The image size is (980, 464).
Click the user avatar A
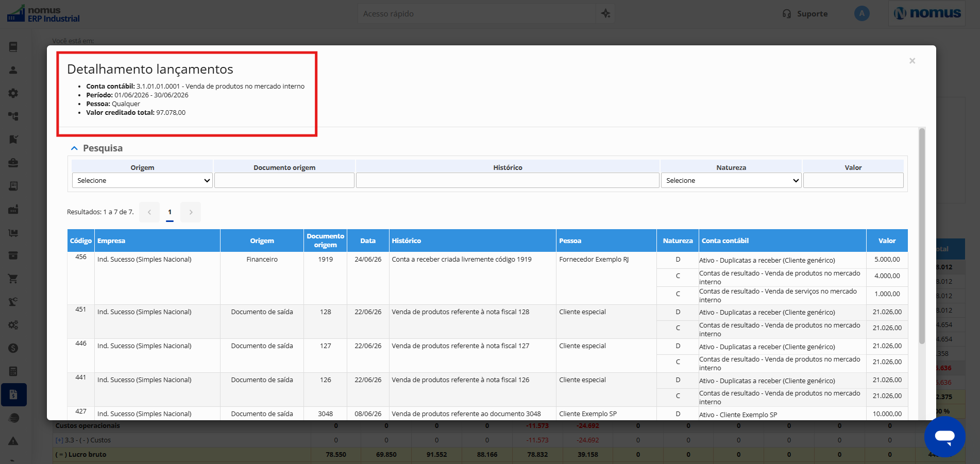[861, 13]
